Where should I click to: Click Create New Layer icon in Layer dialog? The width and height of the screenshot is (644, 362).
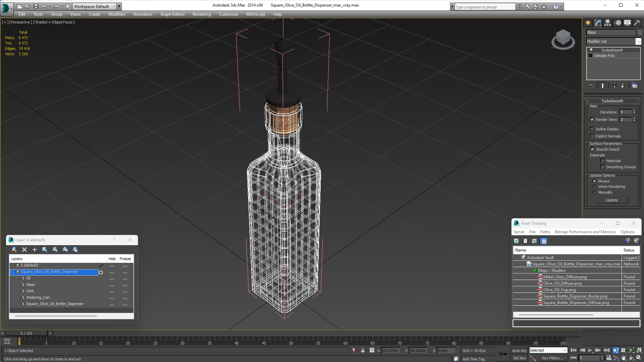coord(14,249)
